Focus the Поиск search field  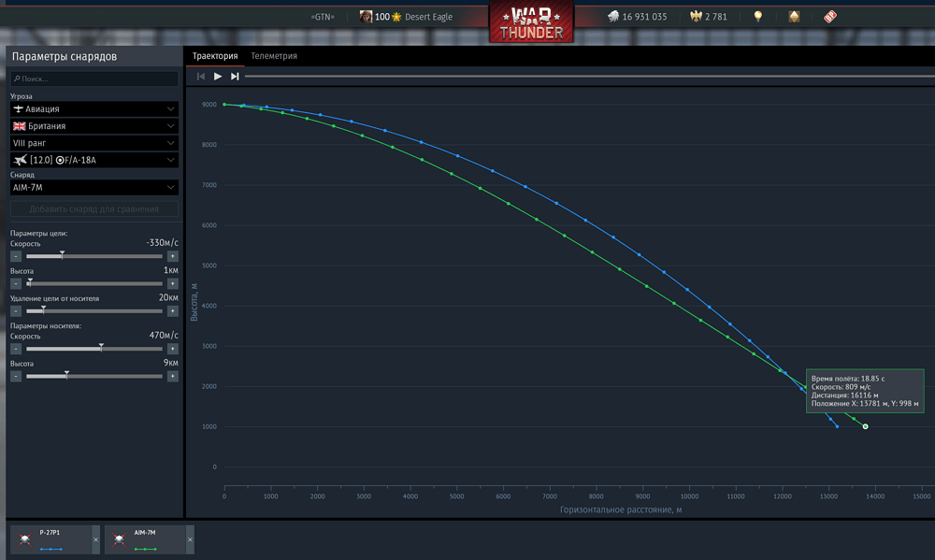click(x=94, y=79)
